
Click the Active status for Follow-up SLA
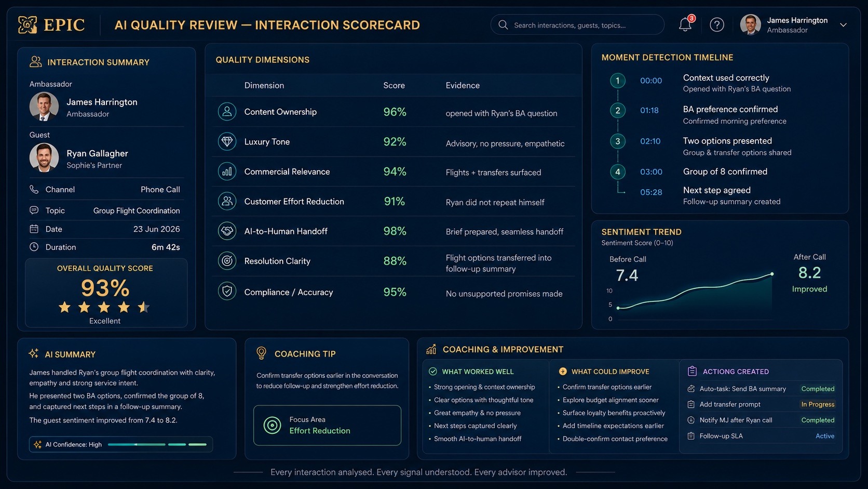(825, 436)
